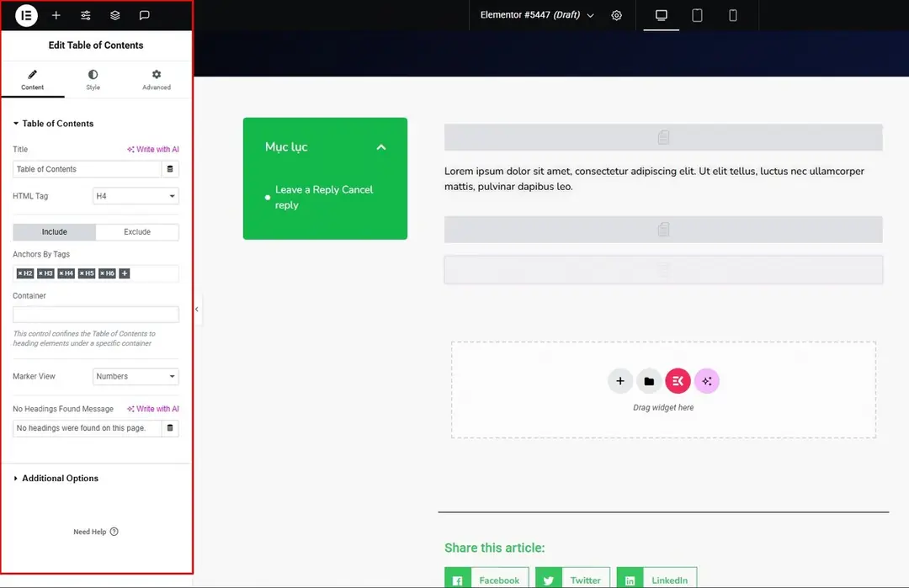This screenshot has height=588, width=909.
Task: Open the Structure layers icon
Action: (x=114, y=15)
